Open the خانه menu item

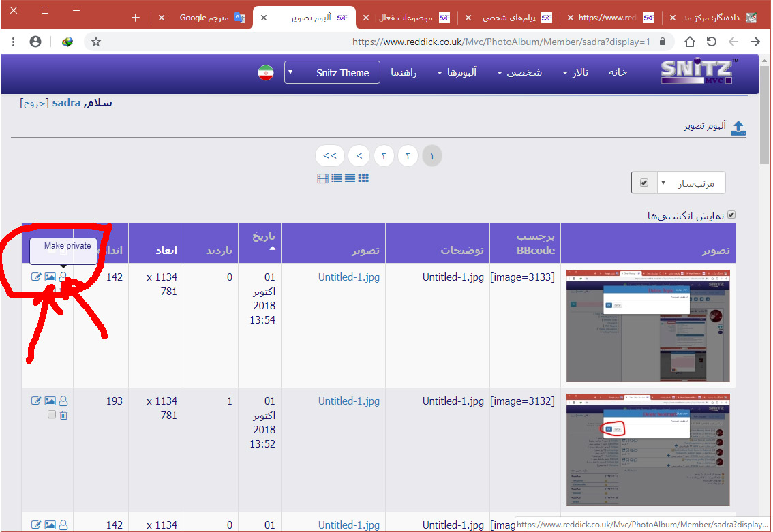coord(617,72)
